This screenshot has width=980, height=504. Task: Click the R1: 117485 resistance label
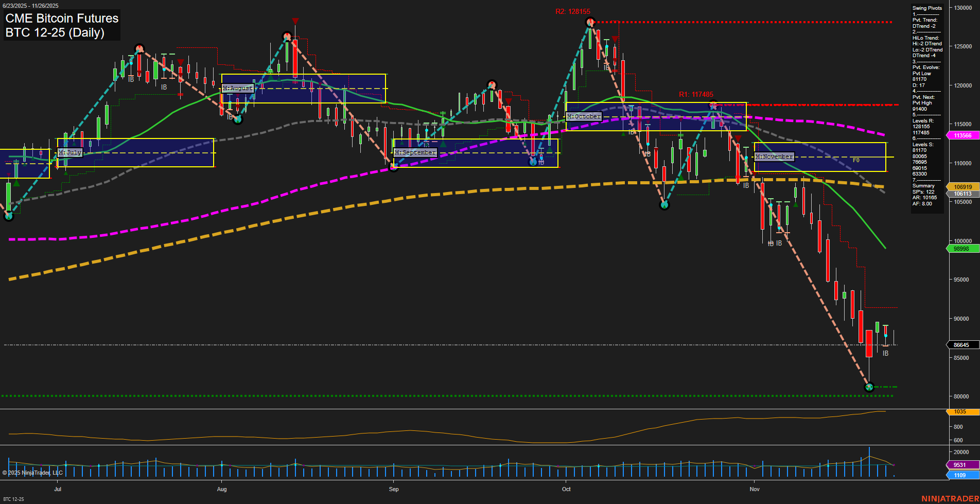point(696,94)
